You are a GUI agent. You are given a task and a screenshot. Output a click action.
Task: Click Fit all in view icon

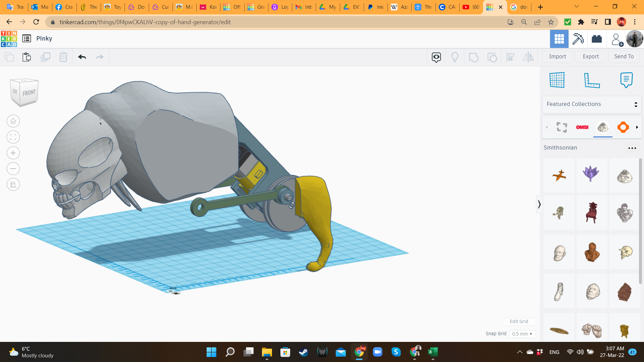tap(13, 137)
